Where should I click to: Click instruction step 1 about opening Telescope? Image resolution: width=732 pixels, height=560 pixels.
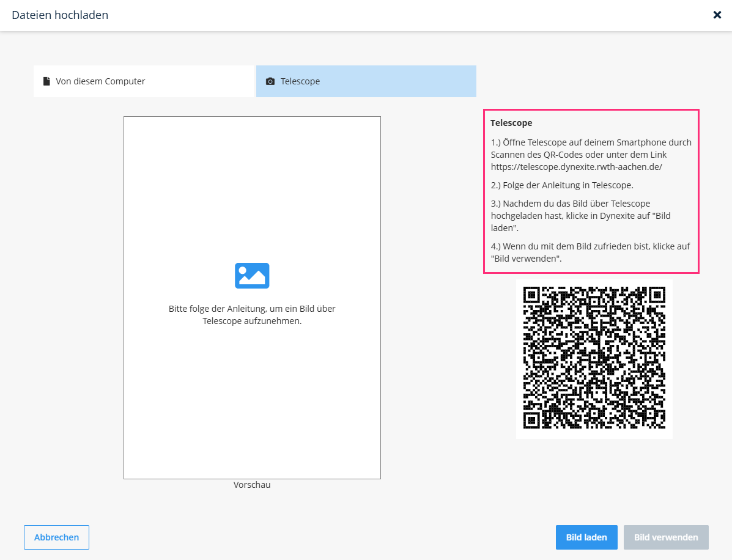click(591, 155)
